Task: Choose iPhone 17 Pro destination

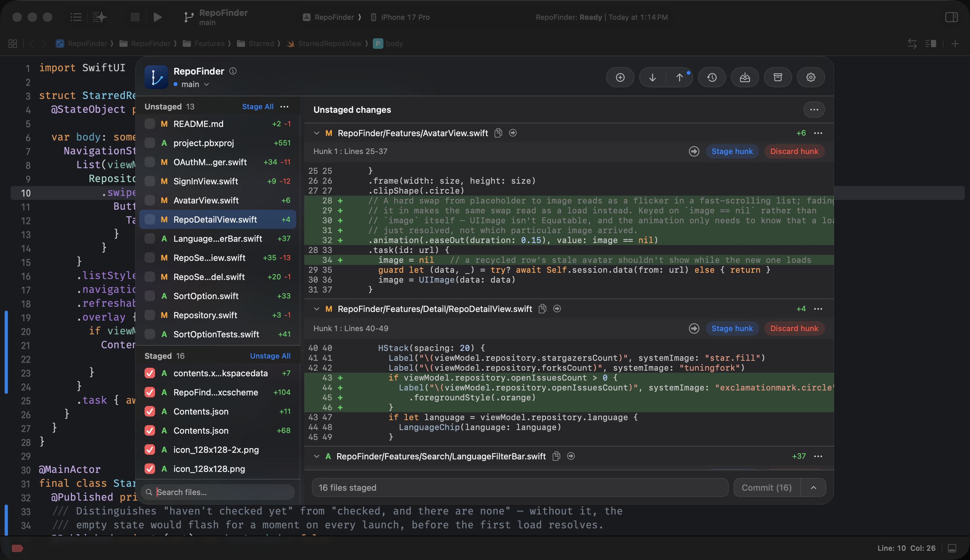Action: click(400, 17)
